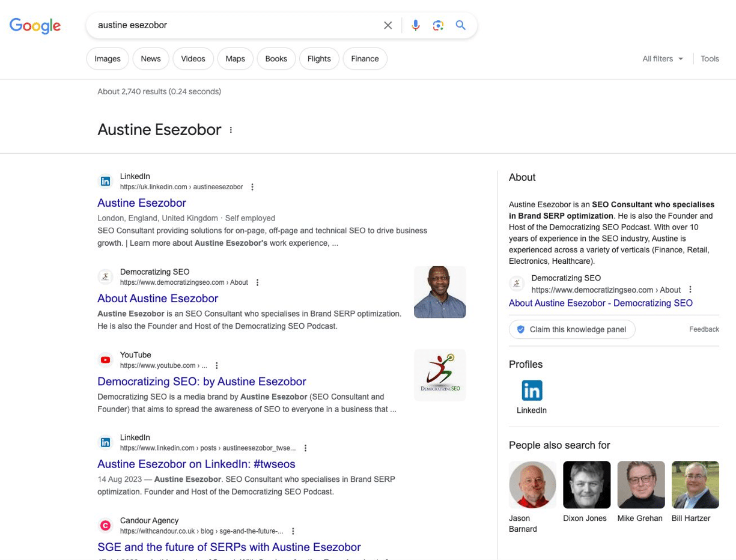The width and height of the screenshot is (736, 560).
Task: Select Dixon Jones photo in People also search
Action: (x=587, y=485)
